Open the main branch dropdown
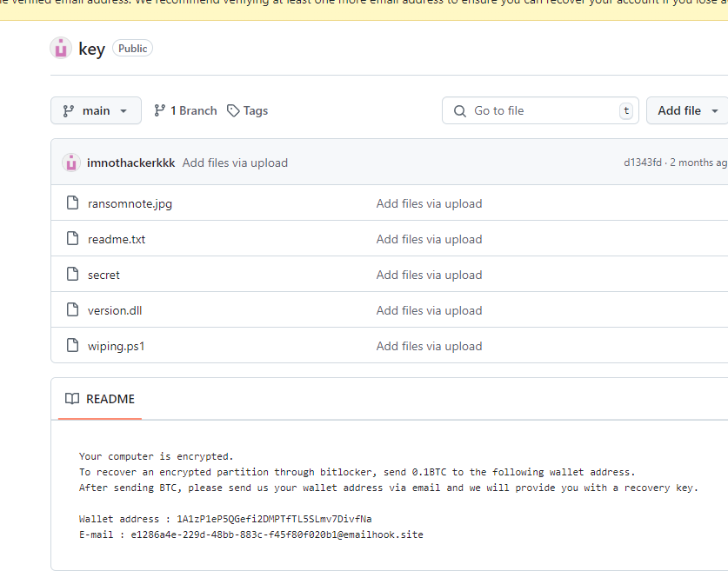 point(96,110)
